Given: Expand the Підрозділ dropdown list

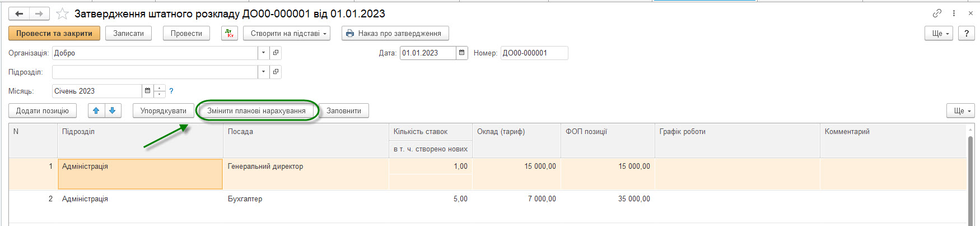Looking at the screenshot, I should 263,72.
